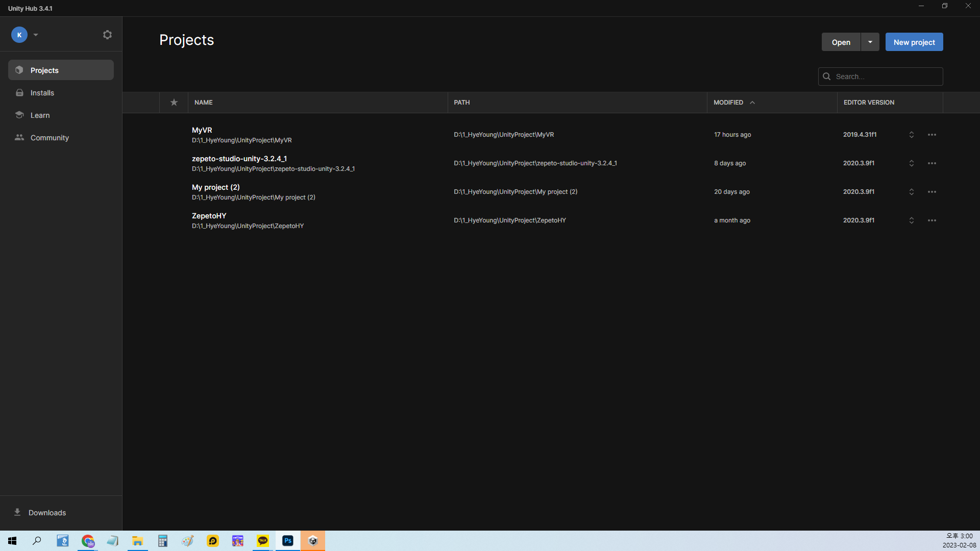
Task: Open File Explorer from the taskbar
Action: click(138, 541)
